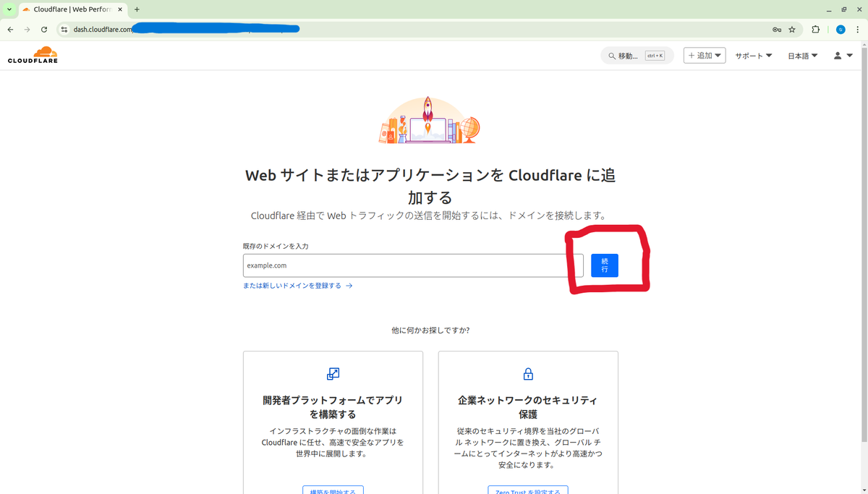Click the magnifier icon in 移動 search
Viewport: 868px width, 494px height.
pos(612,56)
